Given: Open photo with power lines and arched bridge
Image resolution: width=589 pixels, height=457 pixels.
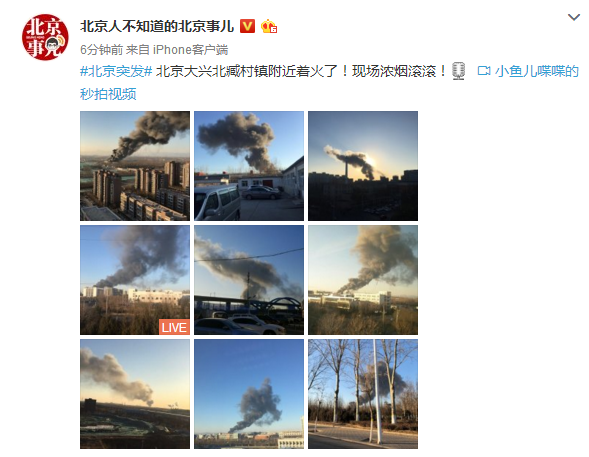Looking at the screenshot, I should [249, 280].
